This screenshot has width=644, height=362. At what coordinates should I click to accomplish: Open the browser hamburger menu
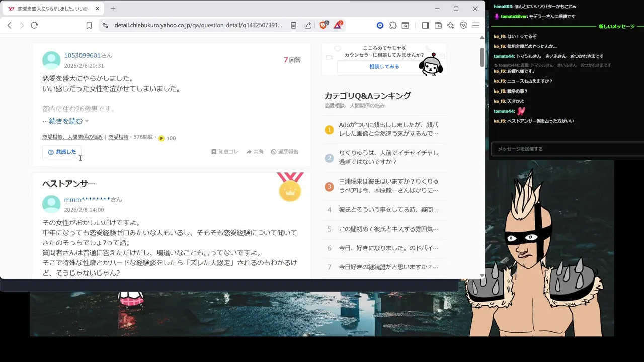click(x=475, y=25)
